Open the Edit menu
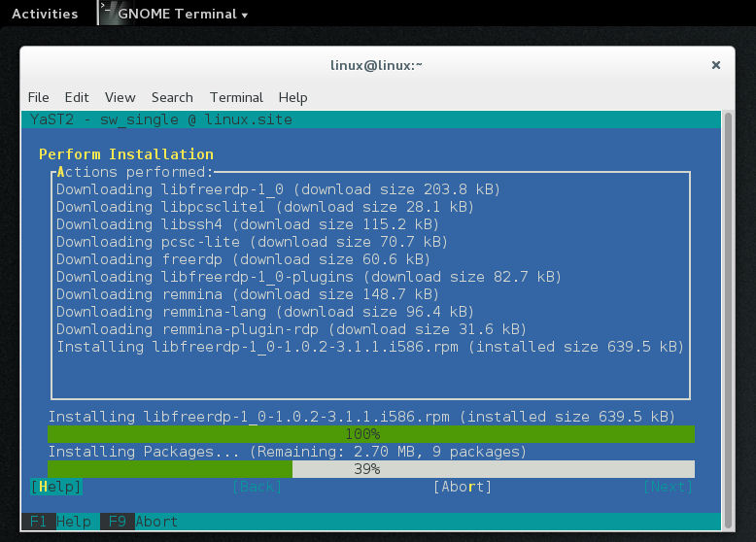The image size is (756, 542). 77,97
